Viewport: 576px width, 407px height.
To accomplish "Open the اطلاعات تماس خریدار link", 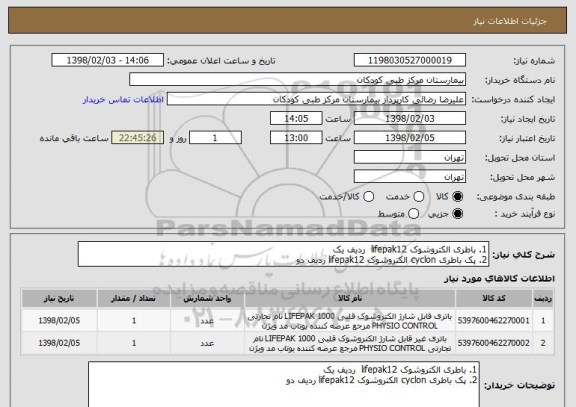I will pyautogui.click(x=123, y=100).
